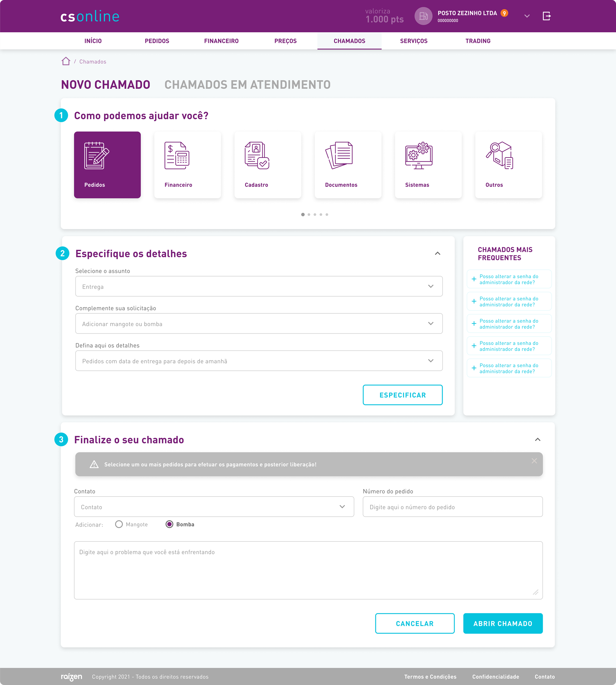Select the Mangote radio option
616x685 pixels.
119,524
